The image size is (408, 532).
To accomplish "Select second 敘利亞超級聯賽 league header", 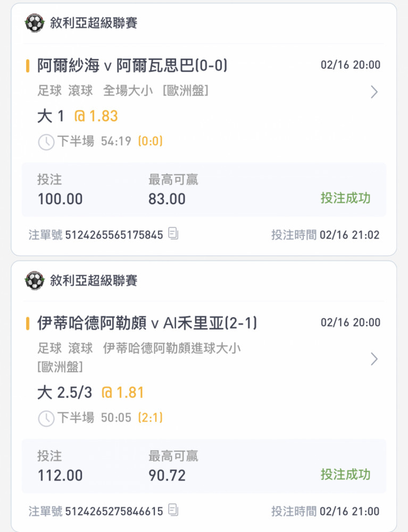I will (94, 280).
